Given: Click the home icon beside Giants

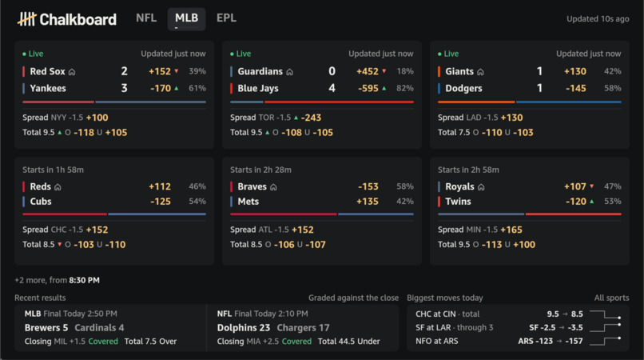Looking at the screenshot, I should 480,72.
